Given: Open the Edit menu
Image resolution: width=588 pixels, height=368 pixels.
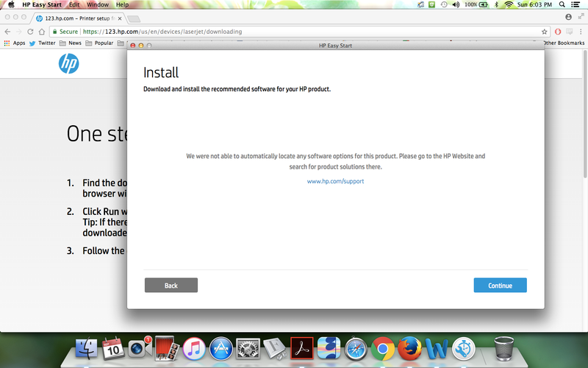Looking at the screenshot, I should tap(74, 4).
